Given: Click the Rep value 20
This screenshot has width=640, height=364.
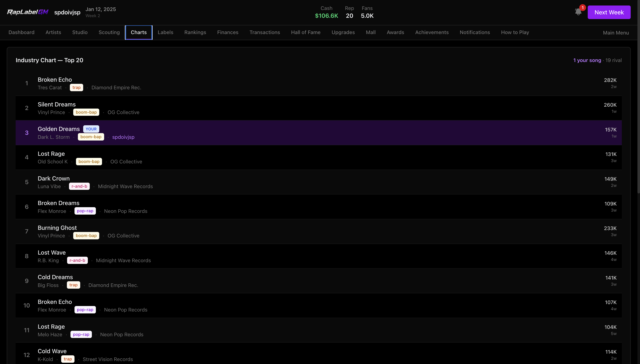Looking at the screenshot, I should (349, 16).
